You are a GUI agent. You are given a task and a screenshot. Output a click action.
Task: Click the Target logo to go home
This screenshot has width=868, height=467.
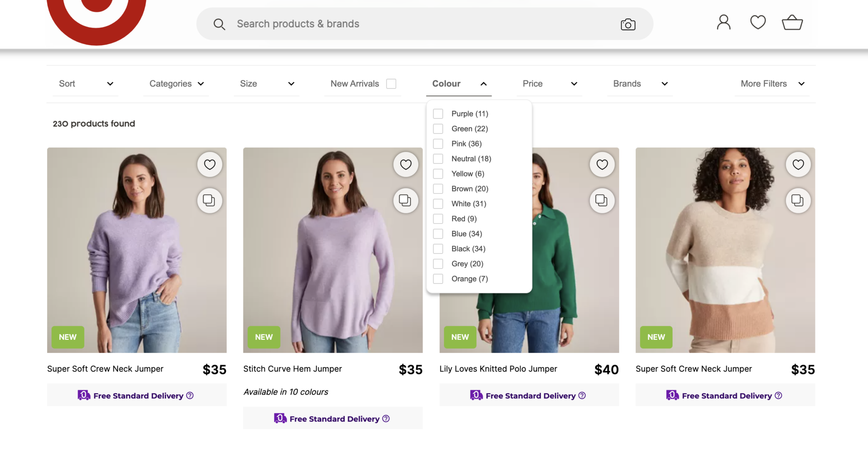click(97, 13)
